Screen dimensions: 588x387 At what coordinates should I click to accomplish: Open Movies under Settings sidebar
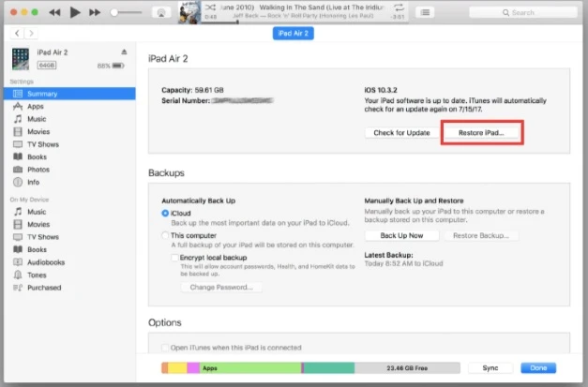[69, 131]
